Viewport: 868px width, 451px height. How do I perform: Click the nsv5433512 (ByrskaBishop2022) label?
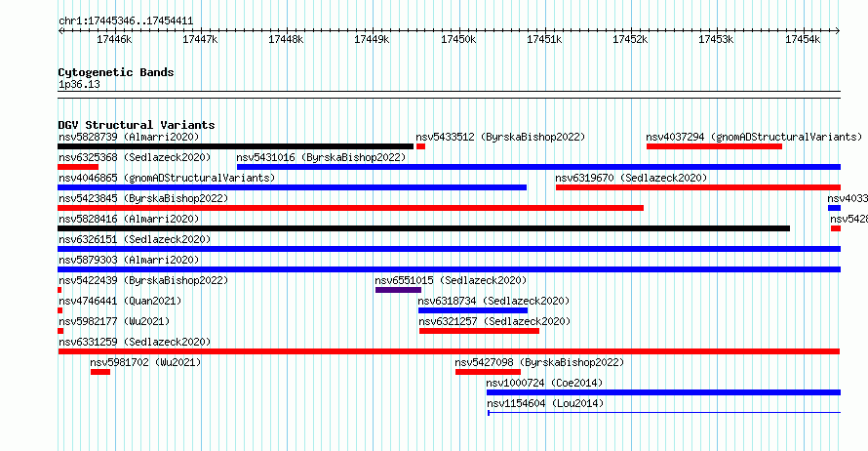tap(500, 137)
